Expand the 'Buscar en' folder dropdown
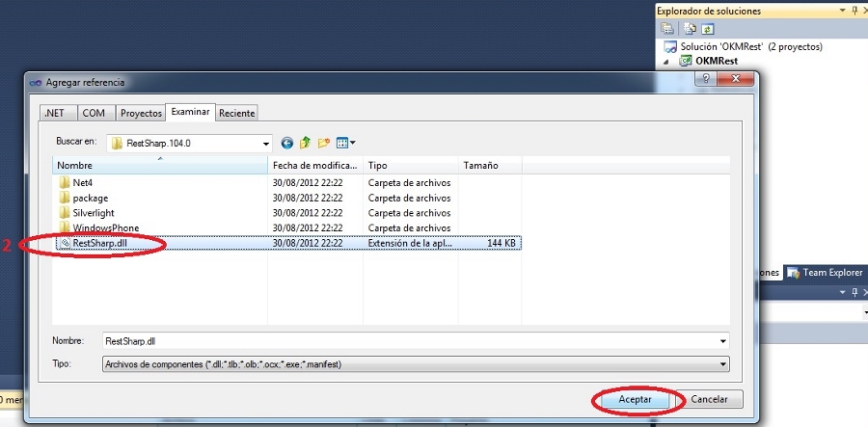The image size is (868, 427). tap(266, 143)
